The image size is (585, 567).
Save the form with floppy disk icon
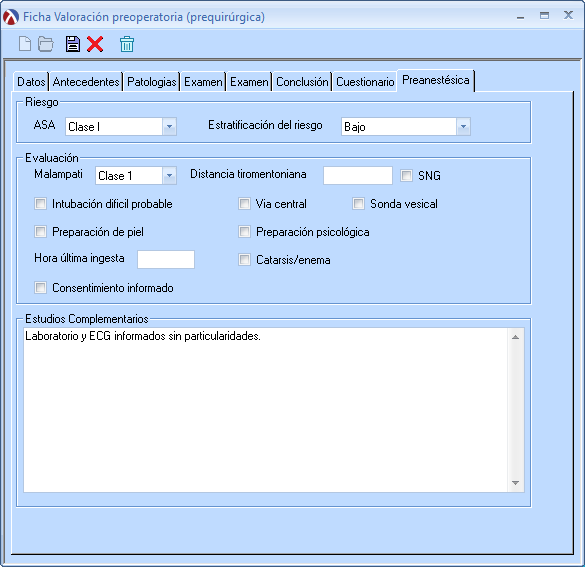tap(73, 44)
